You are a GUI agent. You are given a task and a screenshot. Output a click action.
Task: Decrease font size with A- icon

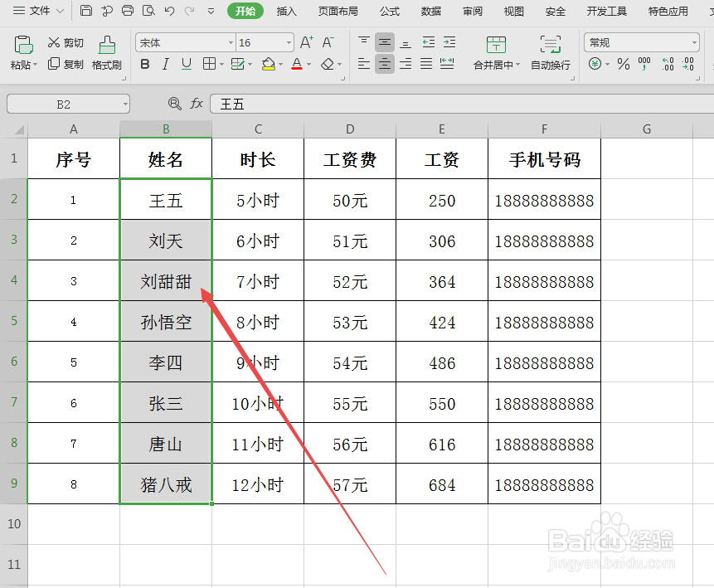click(x=328, y=42)
